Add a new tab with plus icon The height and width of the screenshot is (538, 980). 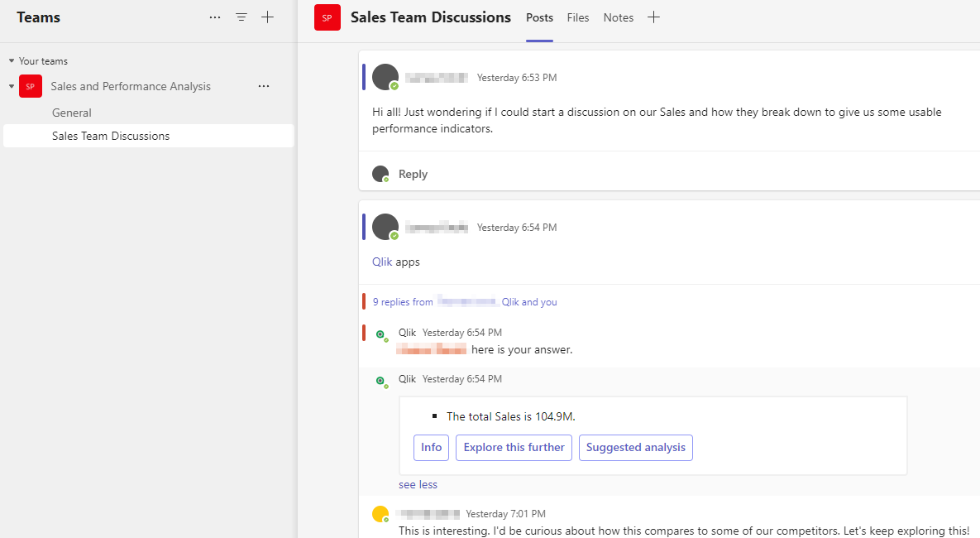coord(654,17)
